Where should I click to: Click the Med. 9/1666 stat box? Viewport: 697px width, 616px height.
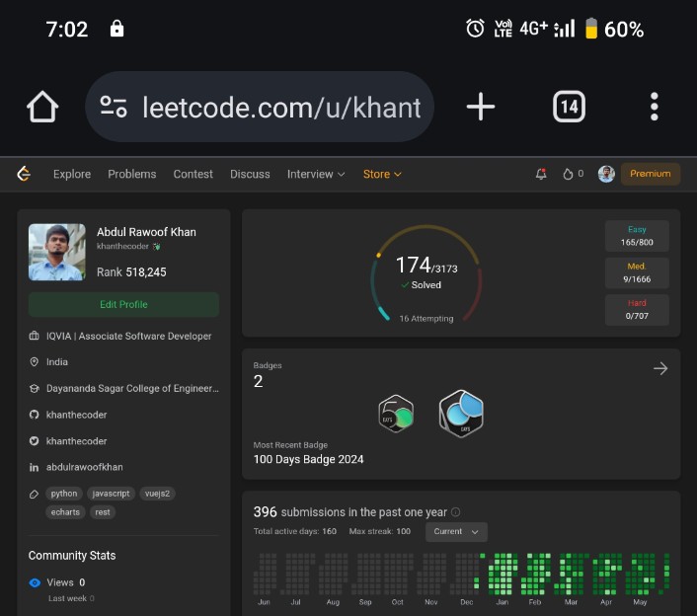click(x=637, y=272)
